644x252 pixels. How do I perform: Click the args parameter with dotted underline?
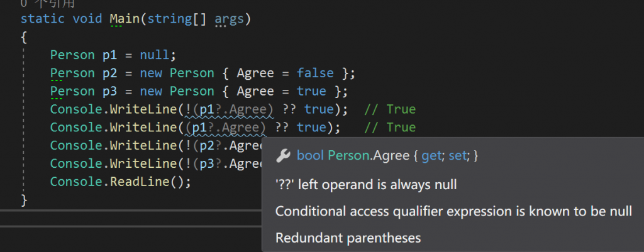pos(230,19)
